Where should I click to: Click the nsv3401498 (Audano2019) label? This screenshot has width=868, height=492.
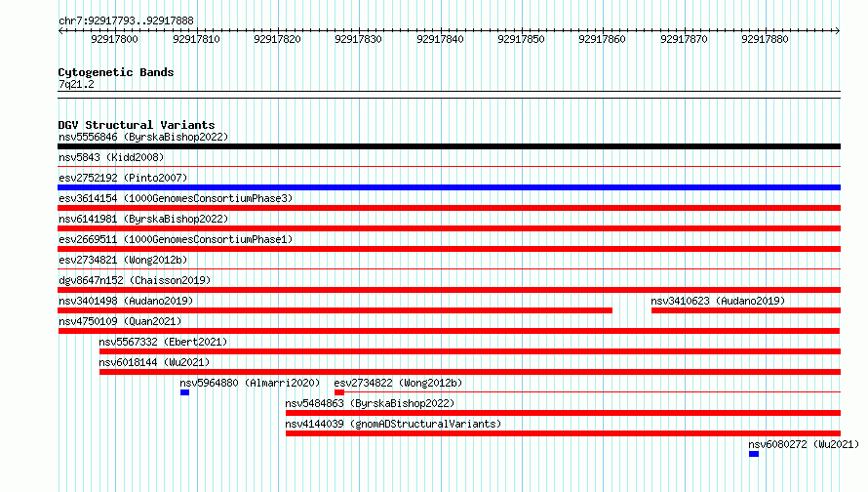point(126,301)
